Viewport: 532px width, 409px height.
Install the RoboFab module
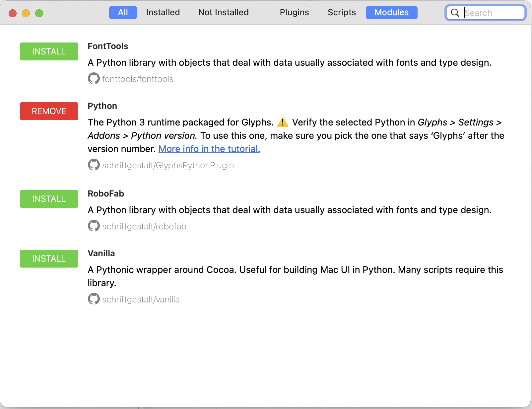(x=49, y=199)
